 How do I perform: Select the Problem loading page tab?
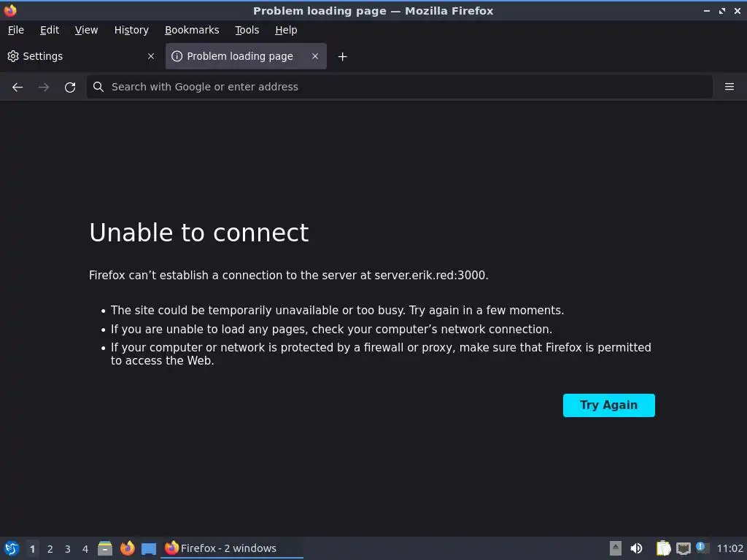pyautogui.click(x=246, y=56)
